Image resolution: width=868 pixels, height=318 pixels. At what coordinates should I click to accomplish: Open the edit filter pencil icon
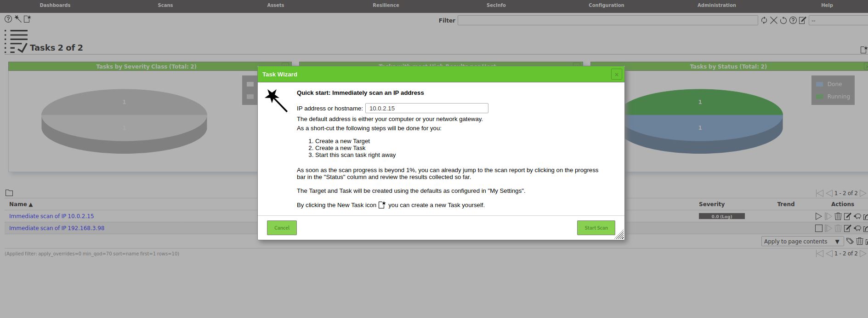pos(803,20)
